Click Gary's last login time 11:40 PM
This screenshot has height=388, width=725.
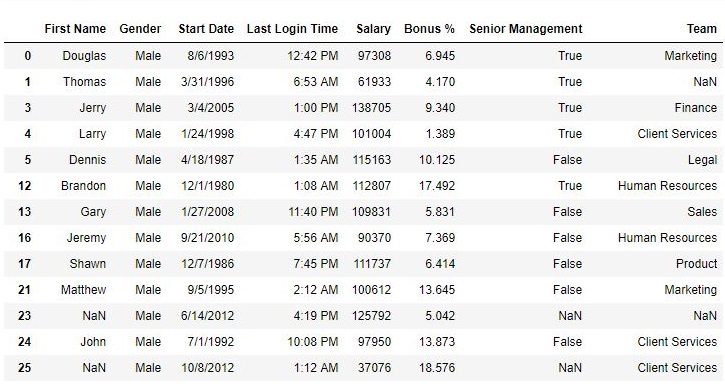tap(313, 212)
